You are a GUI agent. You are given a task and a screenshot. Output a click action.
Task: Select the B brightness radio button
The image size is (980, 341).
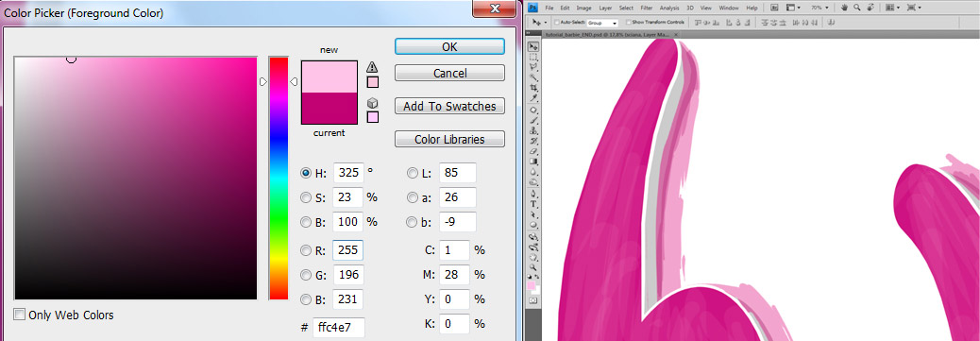tap(306, 222)
